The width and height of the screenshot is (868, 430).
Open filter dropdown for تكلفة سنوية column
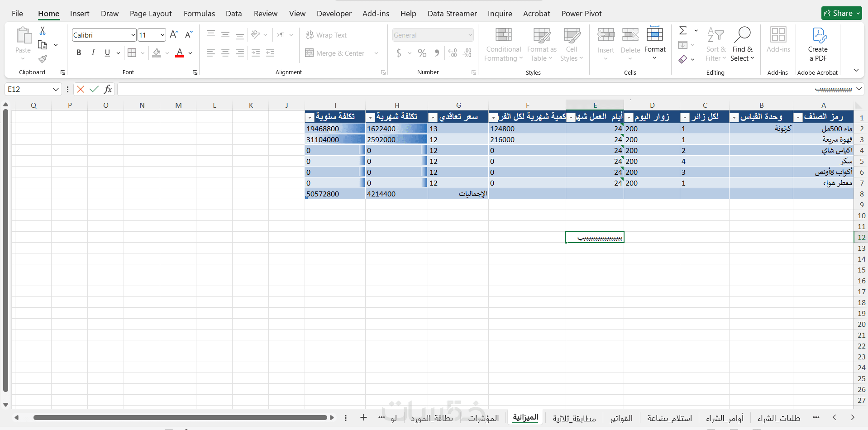click(x=310, y=118)
